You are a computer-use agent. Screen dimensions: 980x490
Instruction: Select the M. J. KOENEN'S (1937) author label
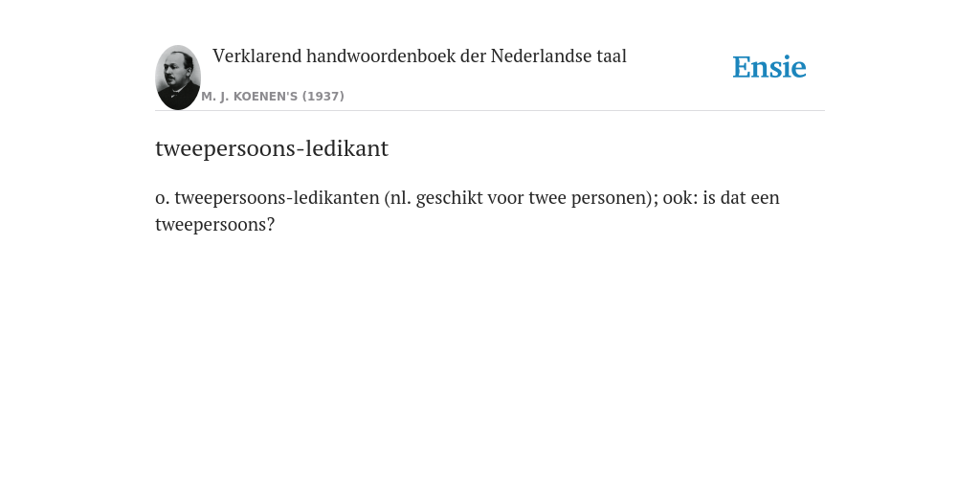[273, 97]
